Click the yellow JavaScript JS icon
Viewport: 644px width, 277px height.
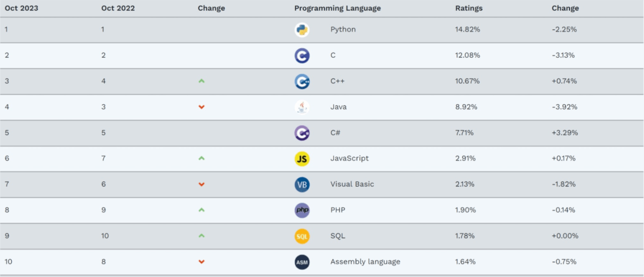[302, 159]
